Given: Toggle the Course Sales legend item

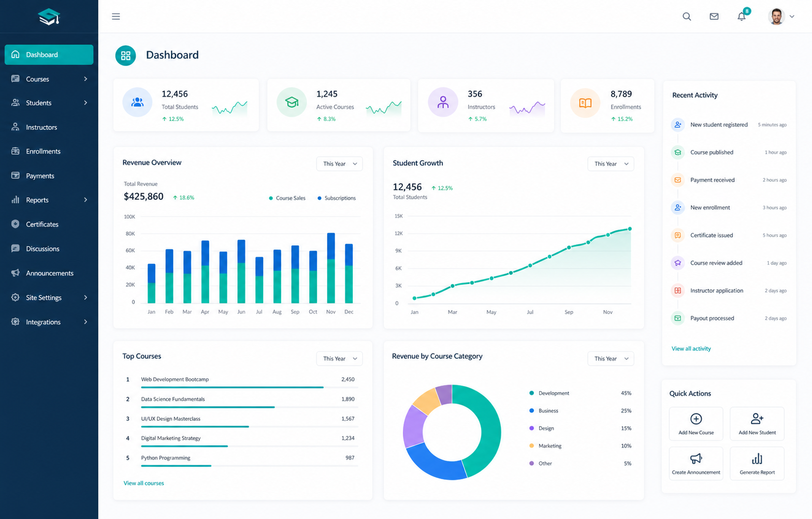Looking at the screenshot, I should click(287, 198).
